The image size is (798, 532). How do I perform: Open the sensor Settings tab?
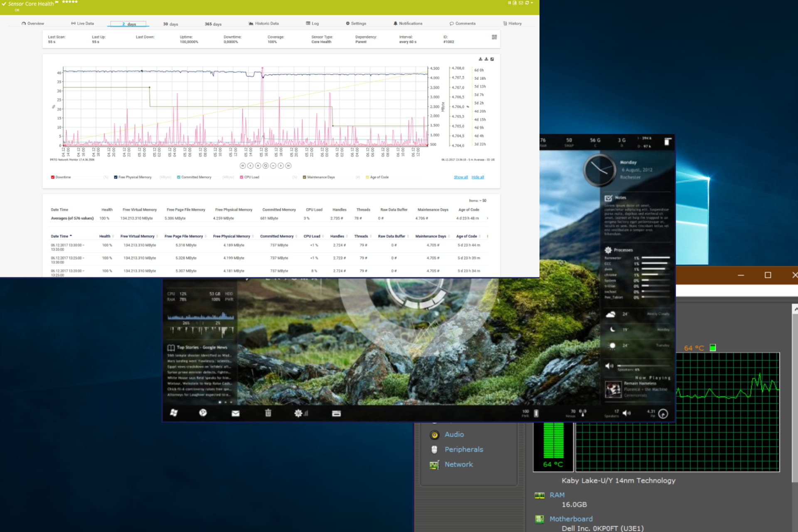(x=356, y=23)
